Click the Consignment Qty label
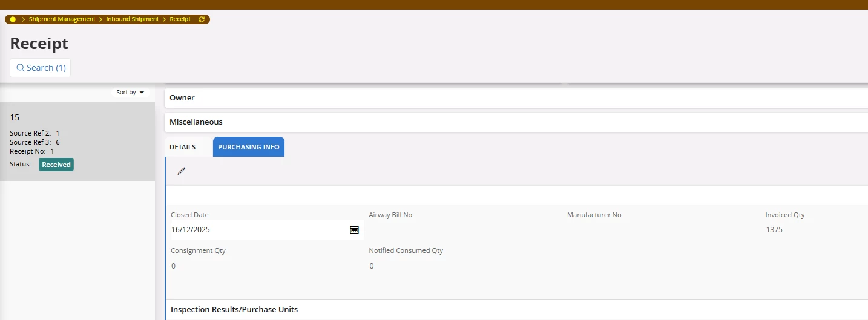The image size is (868, 320). pos(198,250)
